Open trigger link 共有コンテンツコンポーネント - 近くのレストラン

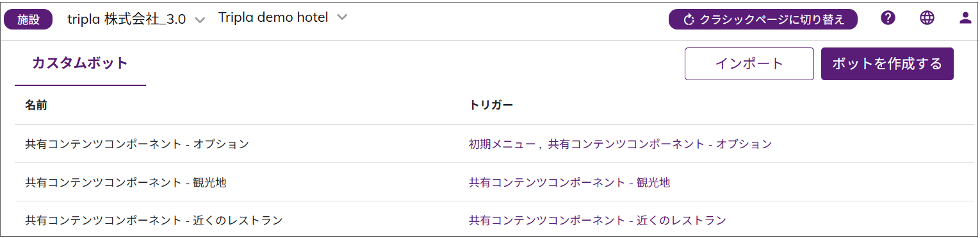coord(598,221)
